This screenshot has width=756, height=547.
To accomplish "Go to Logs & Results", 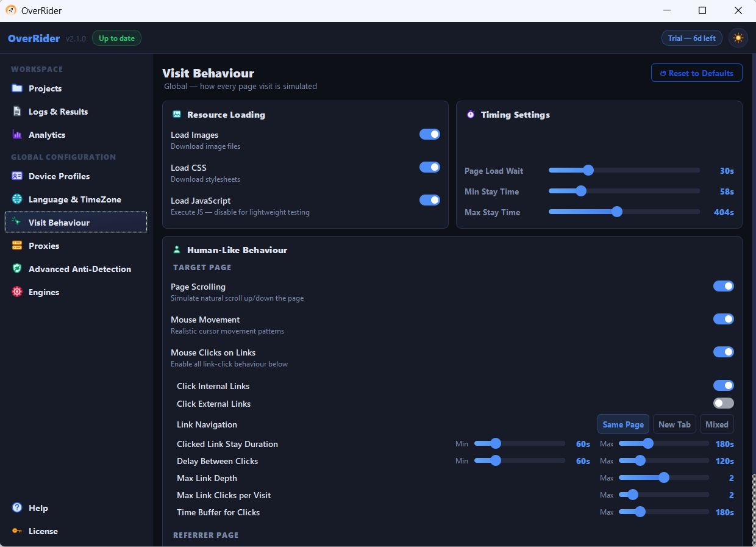I will coord(76,112).
